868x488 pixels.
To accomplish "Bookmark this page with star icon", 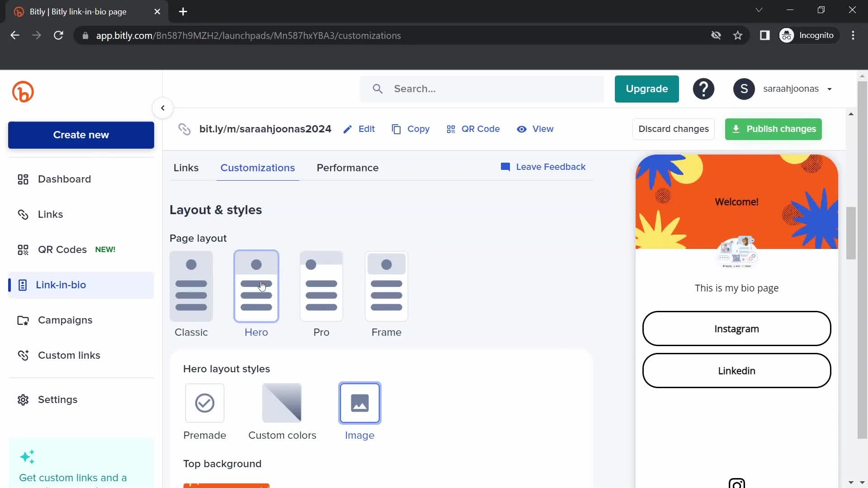I will (x=738, y=35).
